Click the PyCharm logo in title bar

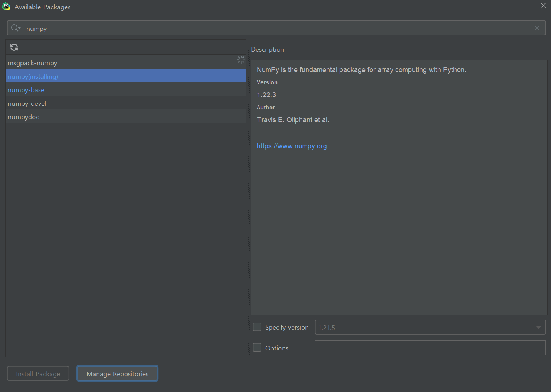pos(6,6)
